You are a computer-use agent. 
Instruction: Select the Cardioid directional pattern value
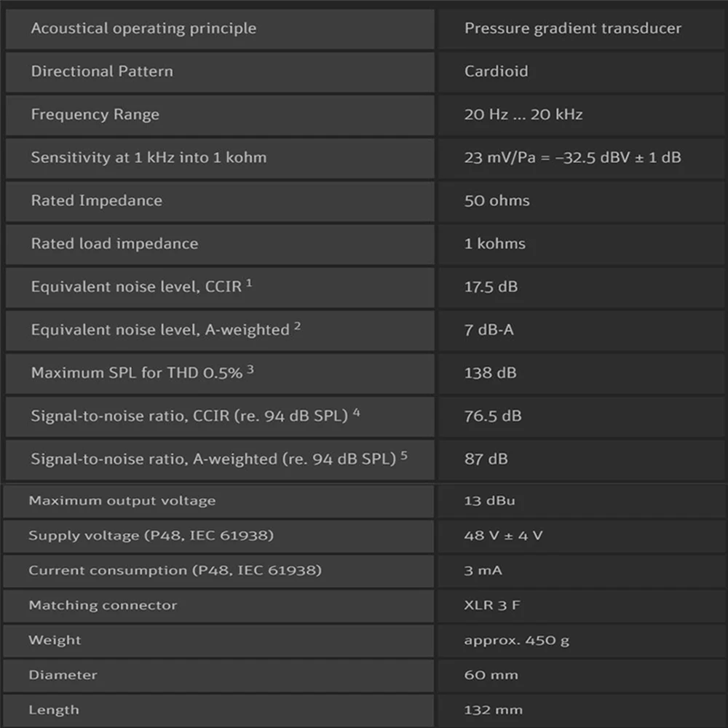(x=496, y=71)
